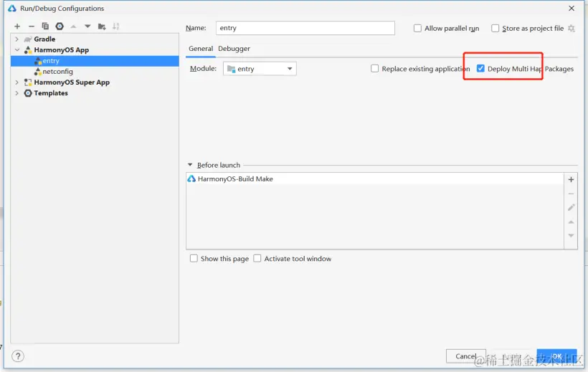
Task: Switch to the General tab
Action: [201, 49]
